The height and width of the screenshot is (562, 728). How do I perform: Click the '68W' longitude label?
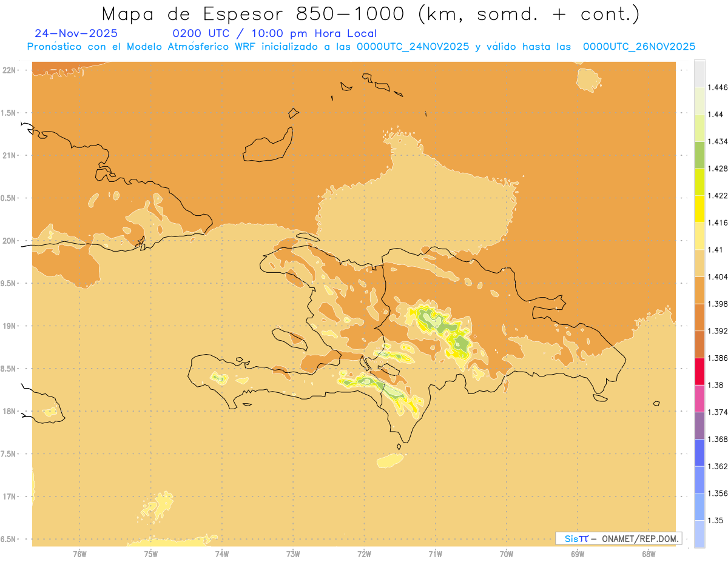pyautogui.click(x=649, y=553)
